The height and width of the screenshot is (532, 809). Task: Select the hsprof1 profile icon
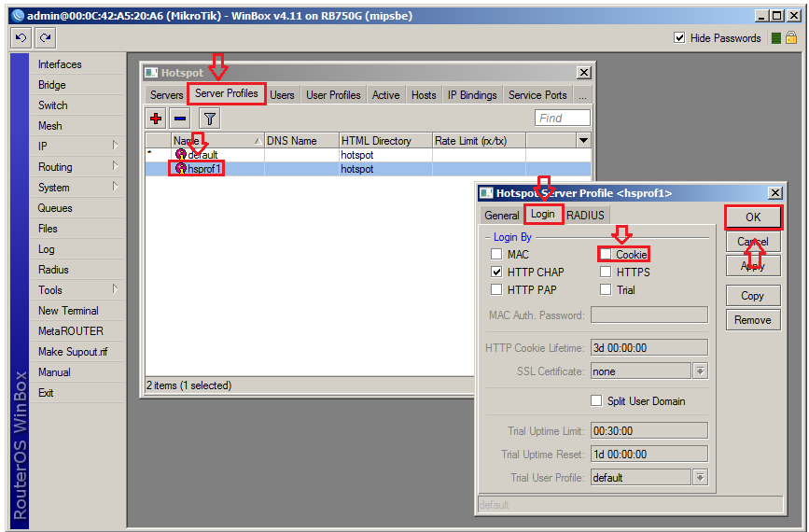[180, 169]
